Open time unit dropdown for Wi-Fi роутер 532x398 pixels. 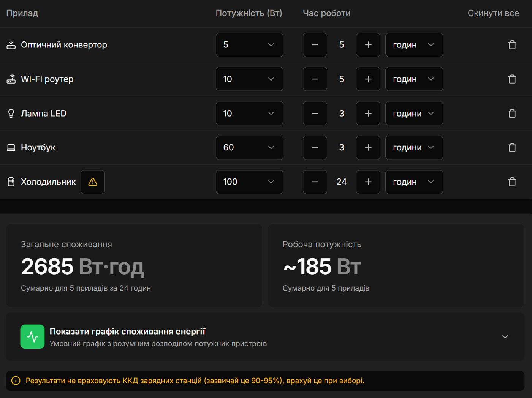pos(414,79)
